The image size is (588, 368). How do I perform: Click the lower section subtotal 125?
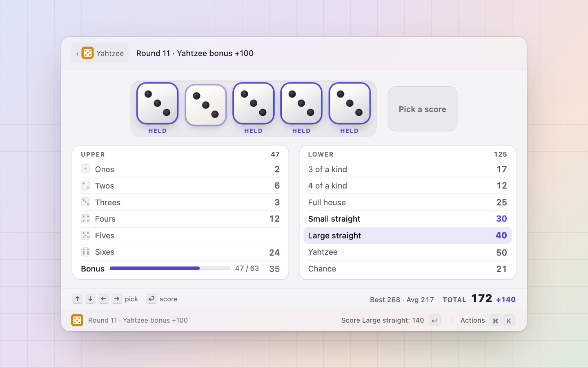pyautogui.click(x=501, y=154)
